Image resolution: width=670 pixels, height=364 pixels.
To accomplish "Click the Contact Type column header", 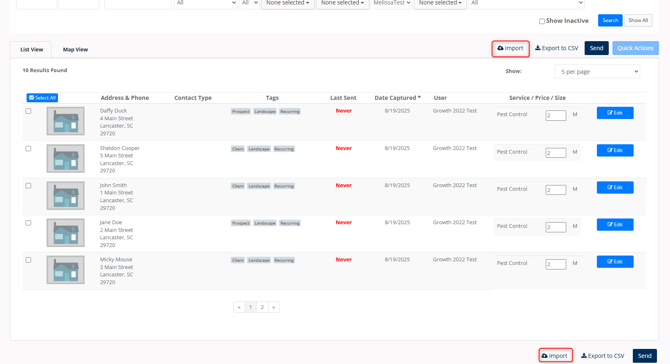I will 193,98.
